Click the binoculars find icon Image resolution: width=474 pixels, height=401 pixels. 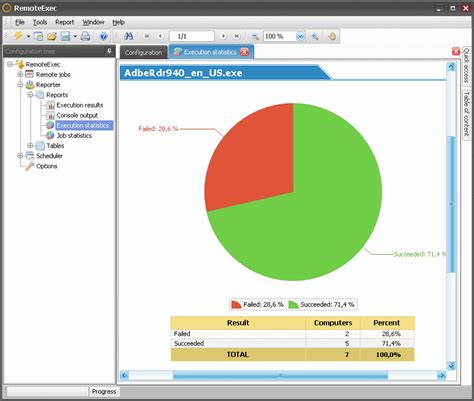[x=128, y=36]
